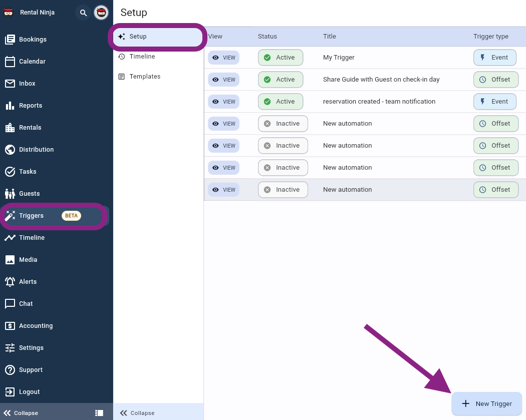526x420 pixels.
Task: Create a New Trigger
Action: tap(487, 403)
